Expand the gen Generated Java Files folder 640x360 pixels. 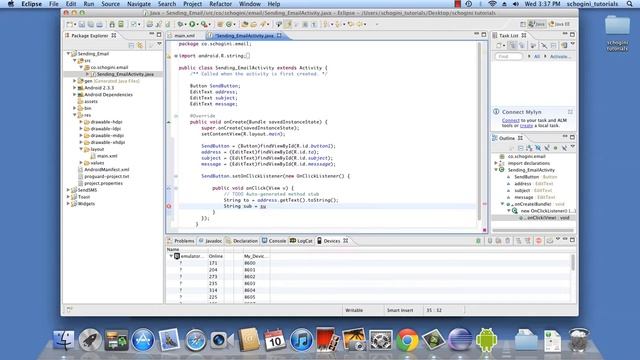pos(75,81)
